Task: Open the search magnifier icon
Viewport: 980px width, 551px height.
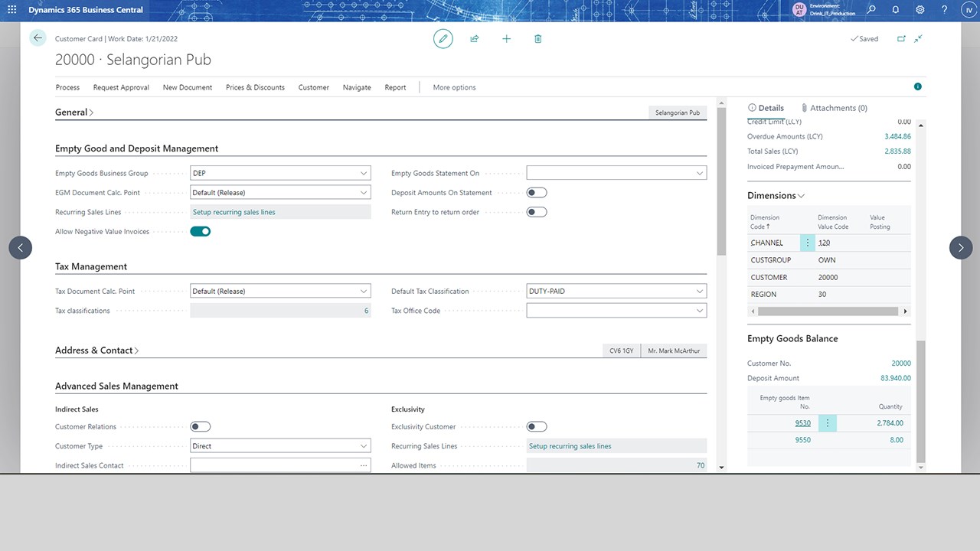Action: coord(871,10)
